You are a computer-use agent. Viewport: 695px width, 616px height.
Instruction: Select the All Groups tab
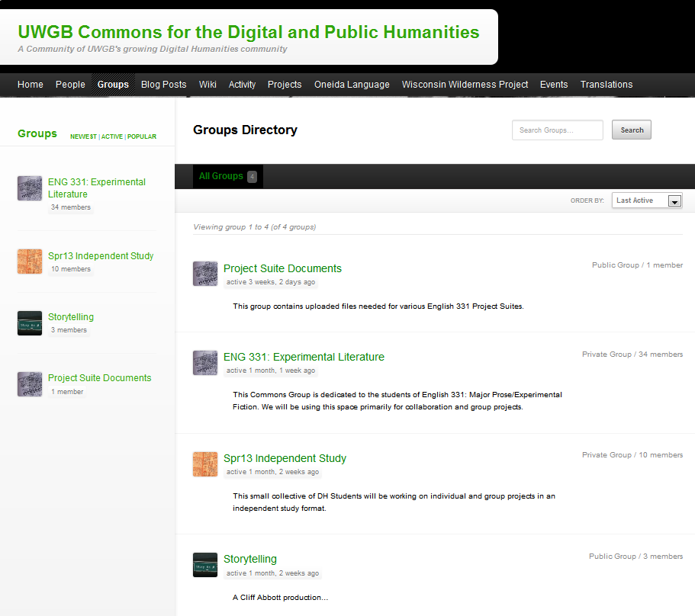pos(228,176)
